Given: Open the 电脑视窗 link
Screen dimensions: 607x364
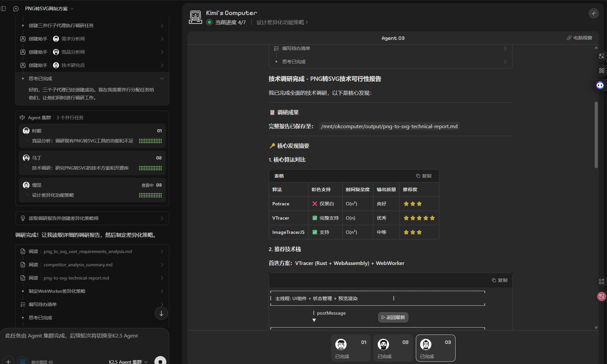Looking at the screenshot, I should point(579,38).
